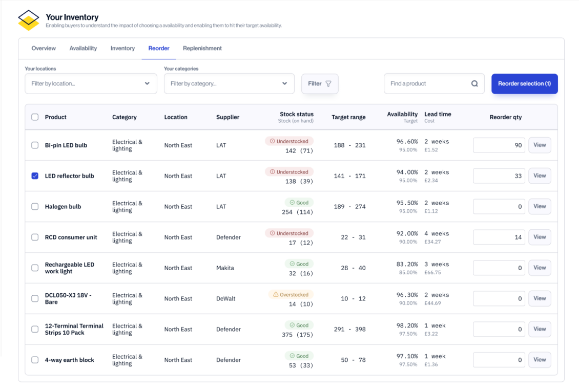Viewport: 579px width, 392px height.
Task: Click Understocked badge for Bi-pin LED bulb
Action: (x=289, y=141)
